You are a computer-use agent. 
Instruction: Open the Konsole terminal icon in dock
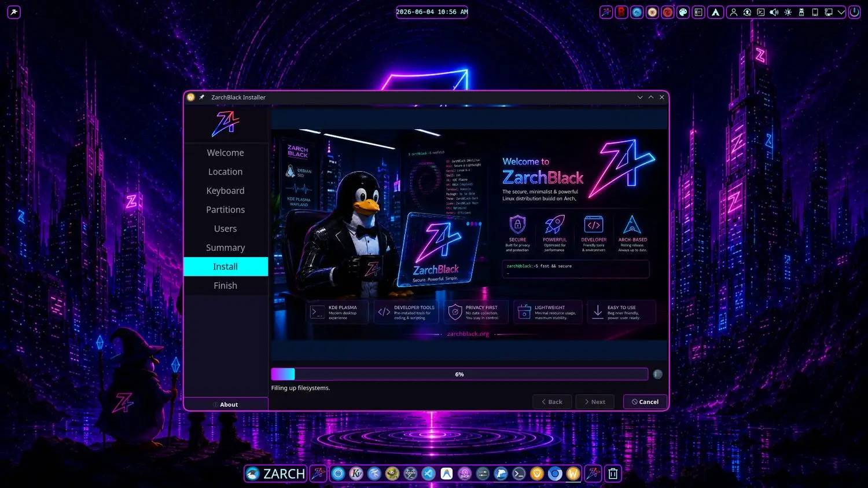pyautogui.click(x=519, y=474)
